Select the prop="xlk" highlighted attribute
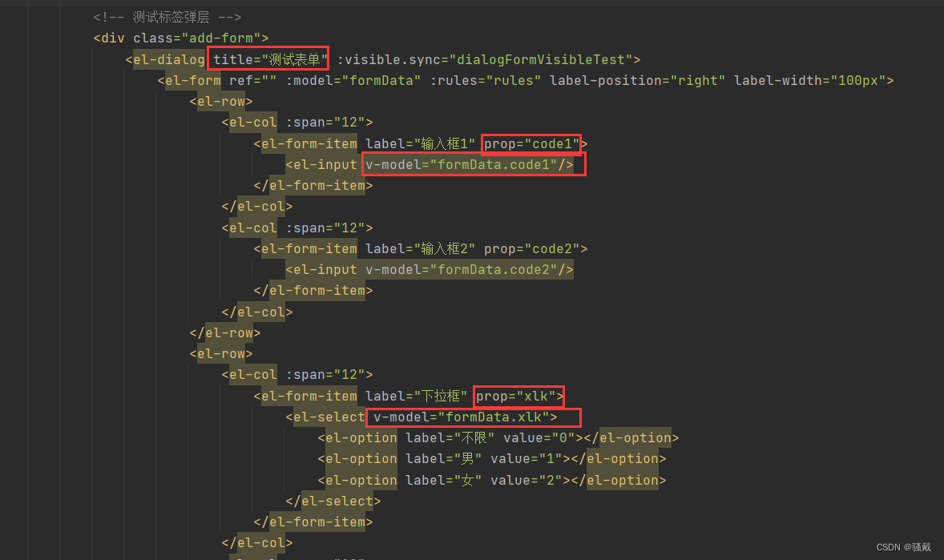 [518, 396]
